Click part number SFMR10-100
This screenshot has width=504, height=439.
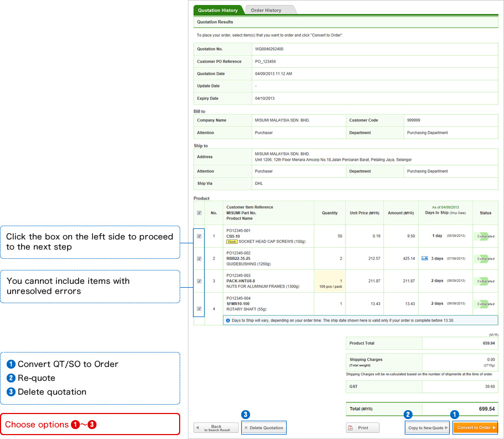pos(238,304)
